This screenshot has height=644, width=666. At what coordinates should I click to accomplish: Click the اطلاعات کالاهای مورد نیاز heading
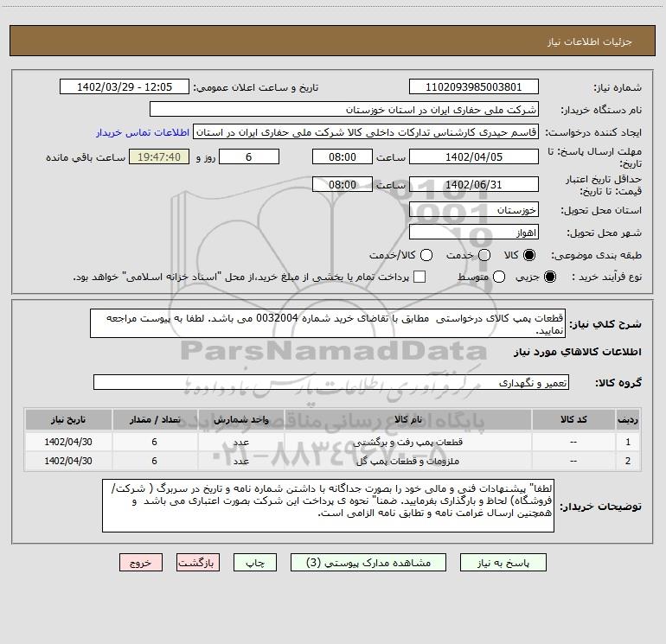point(577,352)
